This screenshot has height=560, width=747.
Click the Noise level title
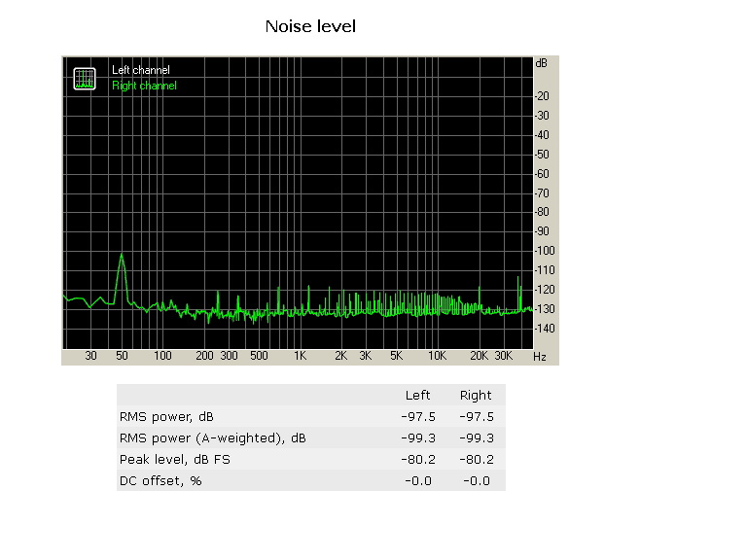click(x=310, y=26)
